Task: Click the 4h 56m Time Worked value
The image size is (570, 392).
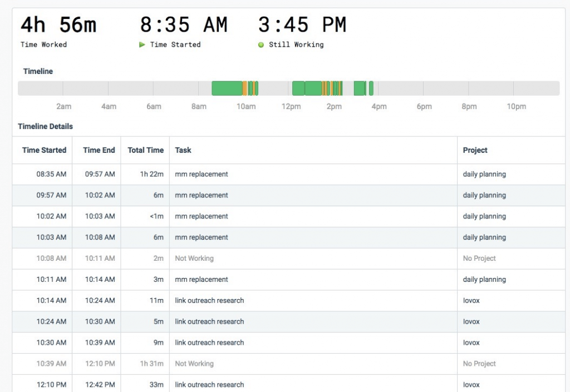Action: point(58,25)
